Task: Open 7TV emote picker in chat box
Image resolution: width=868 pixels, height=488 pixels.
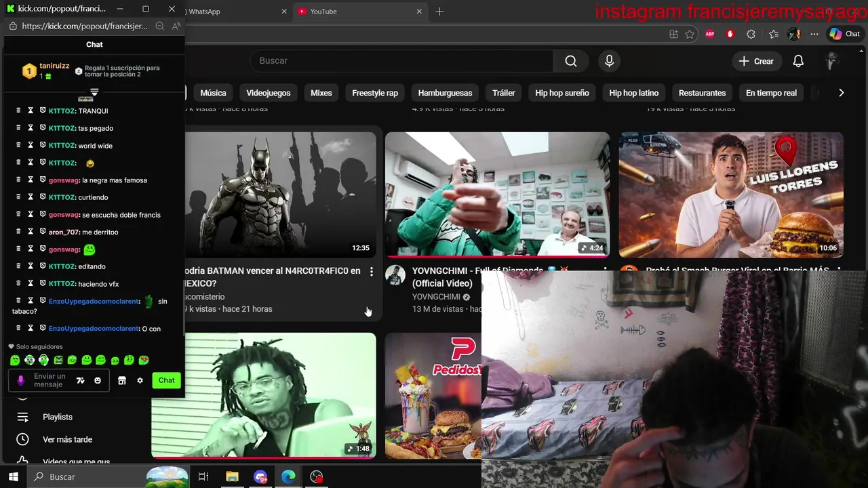Action: click(x=80, y=380)
